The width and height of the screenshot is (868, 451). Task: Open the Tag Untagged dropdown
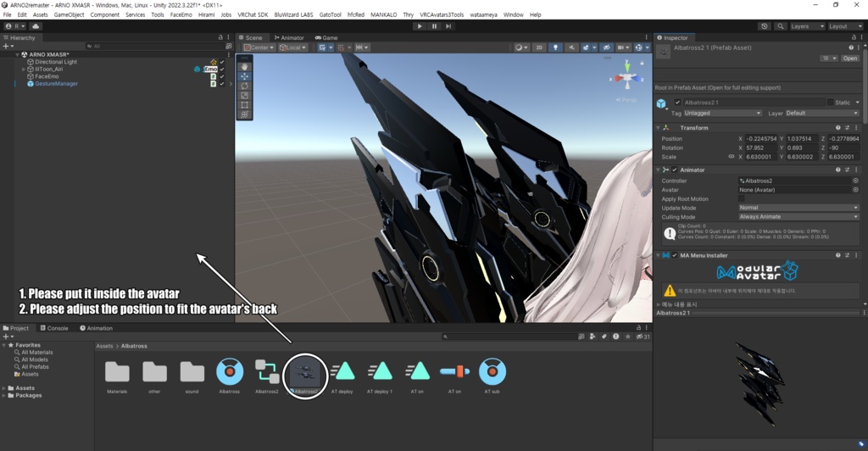click(722, 113)
